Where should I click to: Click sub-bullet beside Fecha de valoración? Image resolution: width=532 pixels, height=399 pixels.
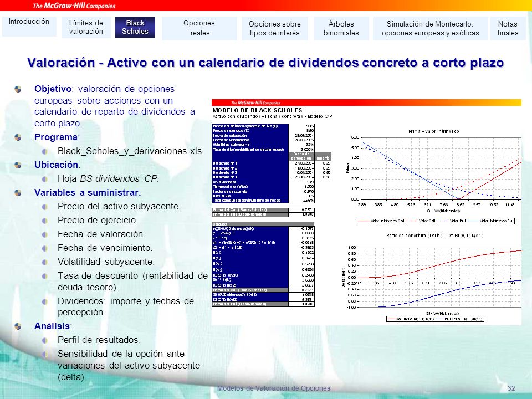pyautogui.click(x=45, y=234)
